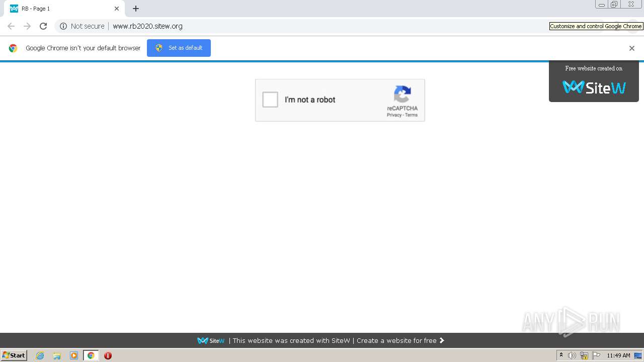
Task: Open a new tab with plus button
Action: click(x=136, y=9)
